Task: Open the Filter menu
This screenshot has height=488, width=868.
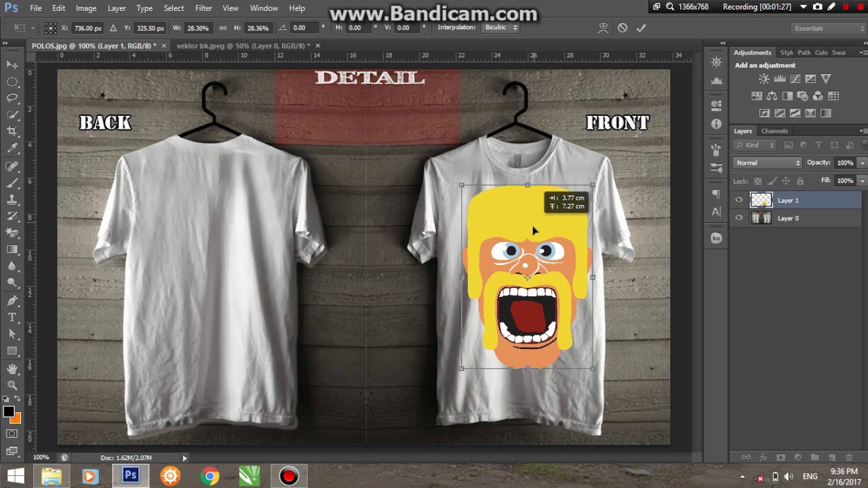Action: tap(203, 8)
